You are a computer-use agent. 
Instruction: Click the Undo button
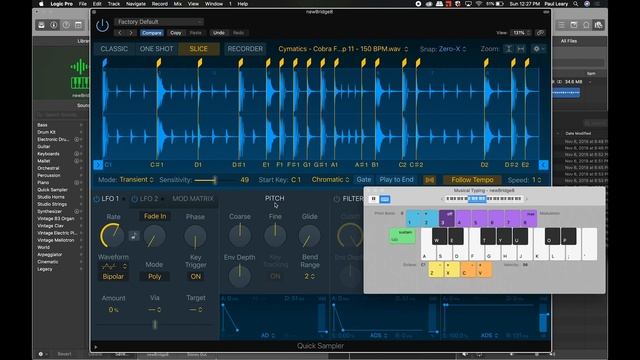point(219,33)
